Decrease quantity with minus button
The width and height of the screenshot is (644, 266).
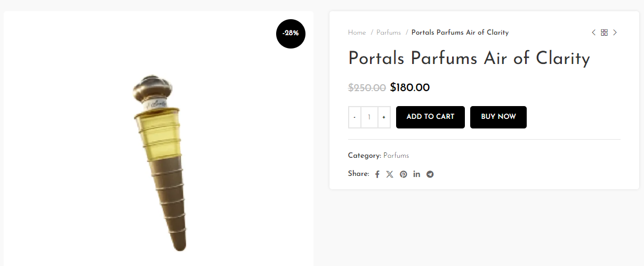coord(355,117)
